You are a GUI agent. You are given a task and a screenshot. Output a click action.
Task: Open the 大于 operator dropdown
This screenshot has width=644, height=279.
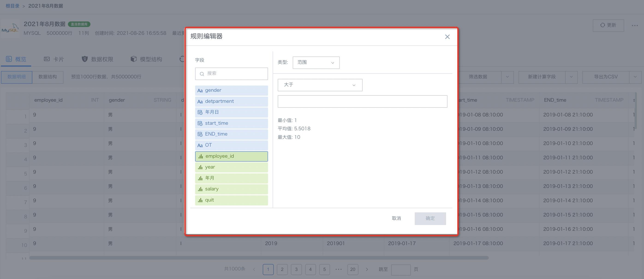click(x=320, y=85)
